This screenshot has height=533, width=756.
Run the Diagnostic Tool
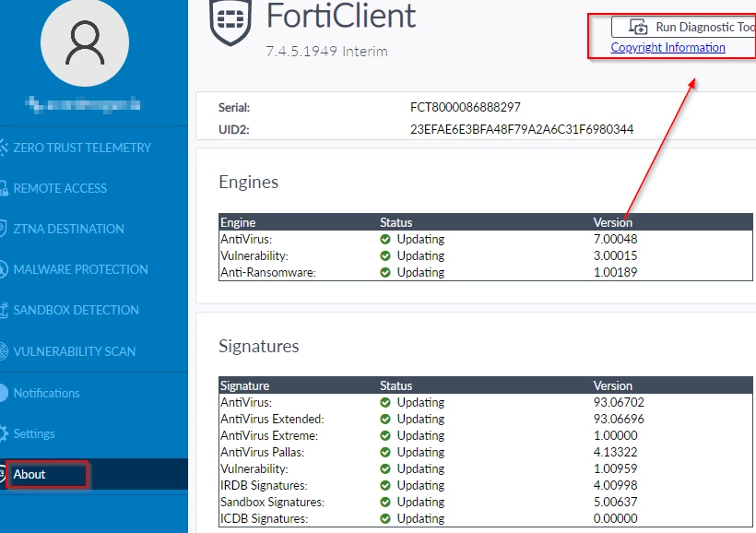(x=684, y=27)
